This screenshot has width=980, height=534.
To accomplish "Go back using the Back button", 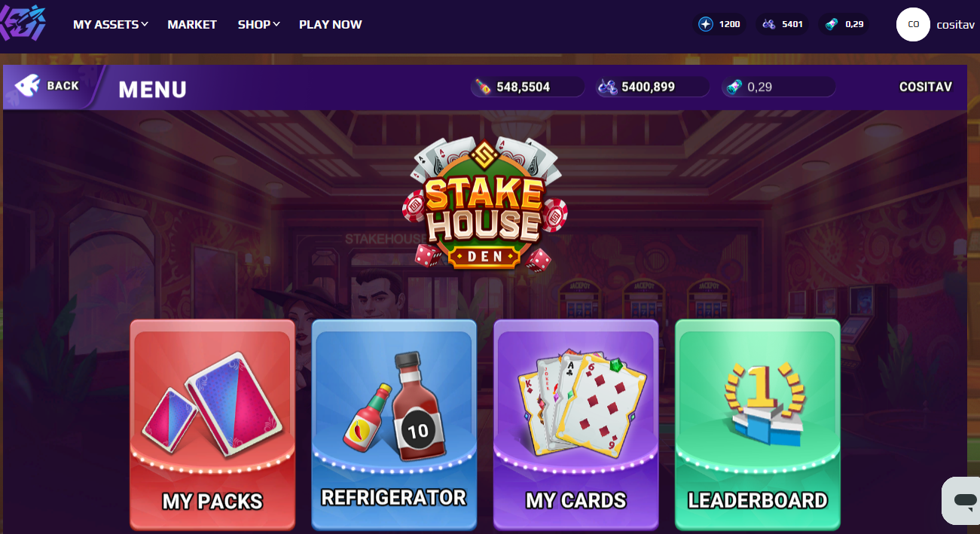I will pyautogui.click(x=51, y=86).
